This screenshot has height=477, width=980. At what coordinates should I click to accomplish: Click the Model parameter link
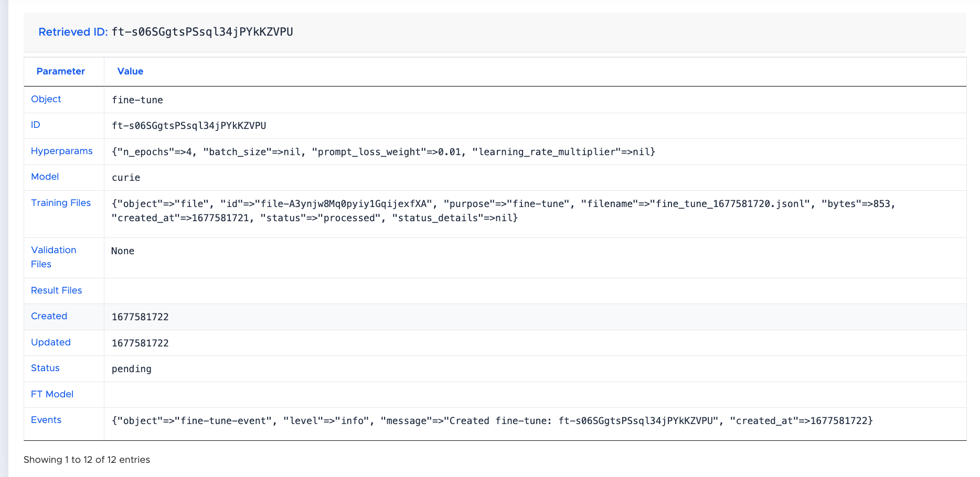(x=45, y=177)
